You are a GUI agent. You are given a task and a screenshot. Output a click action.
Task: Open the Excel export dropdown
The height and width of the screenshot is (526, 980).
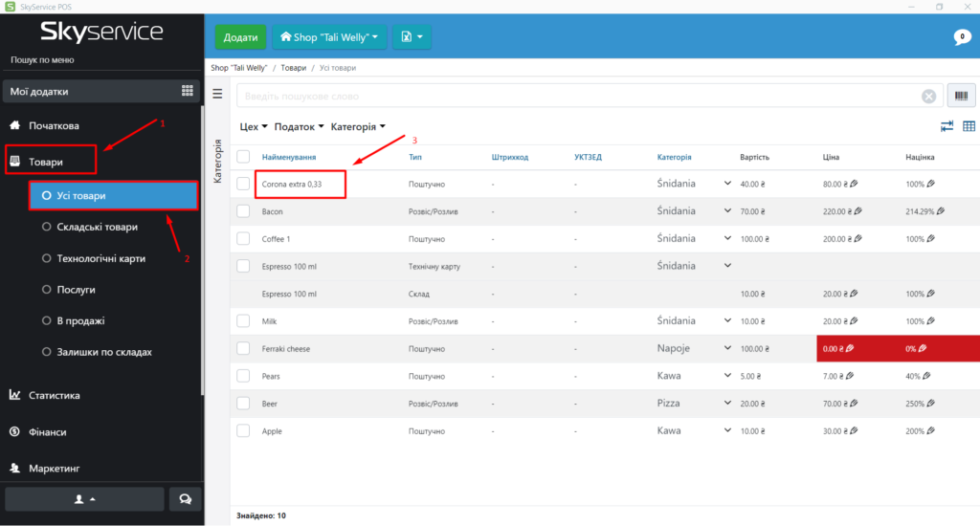click(x=412, y=37)
